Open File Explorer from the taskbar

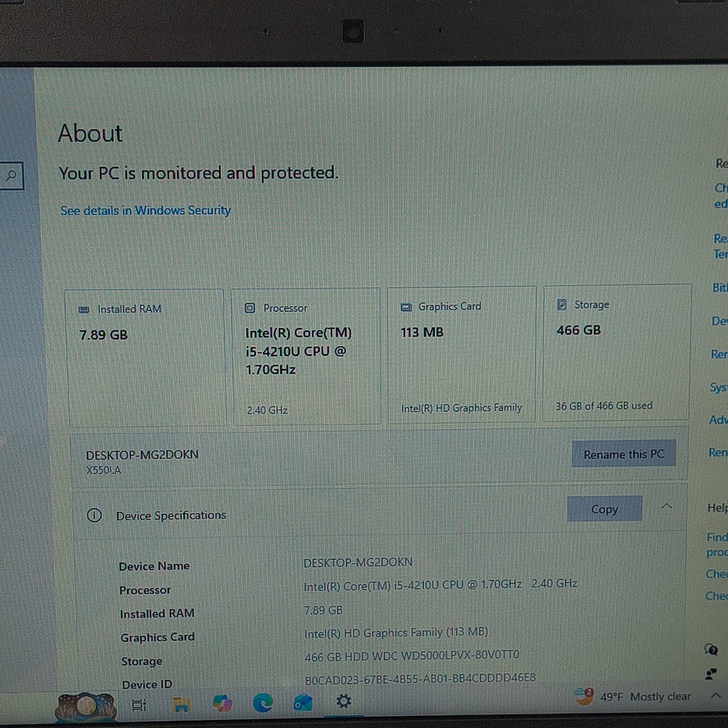[181, 704]
